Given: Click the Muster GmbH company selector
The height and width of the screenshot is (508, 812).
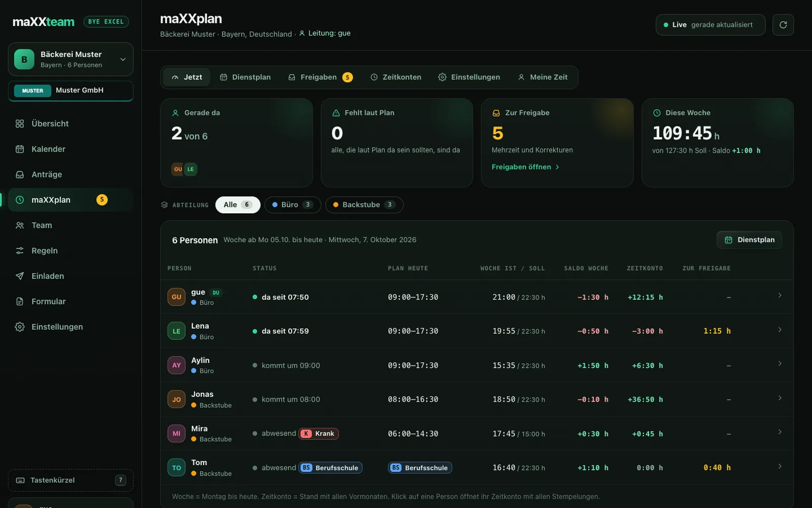Looking at the screenshot, I should click(x=71, y=90).
